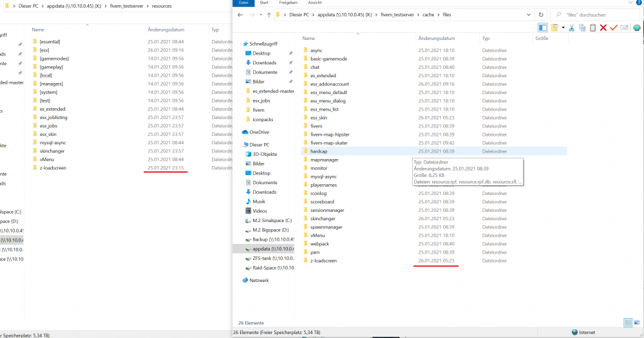Click the copy toolbar icon
The width and height of the screenshot is (644, 338).
[582, 28]
